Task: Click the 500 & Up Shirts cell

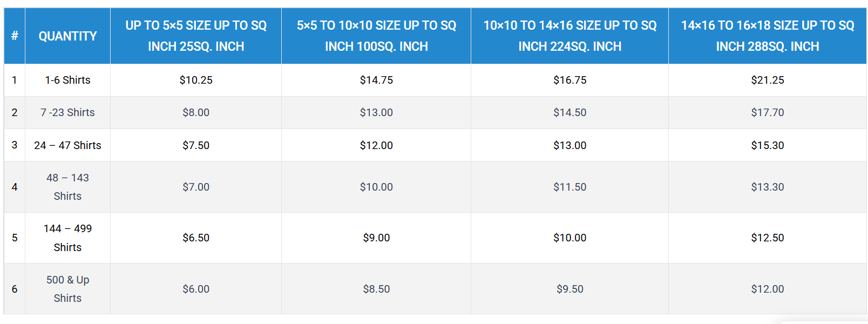Action: point(67,289)
